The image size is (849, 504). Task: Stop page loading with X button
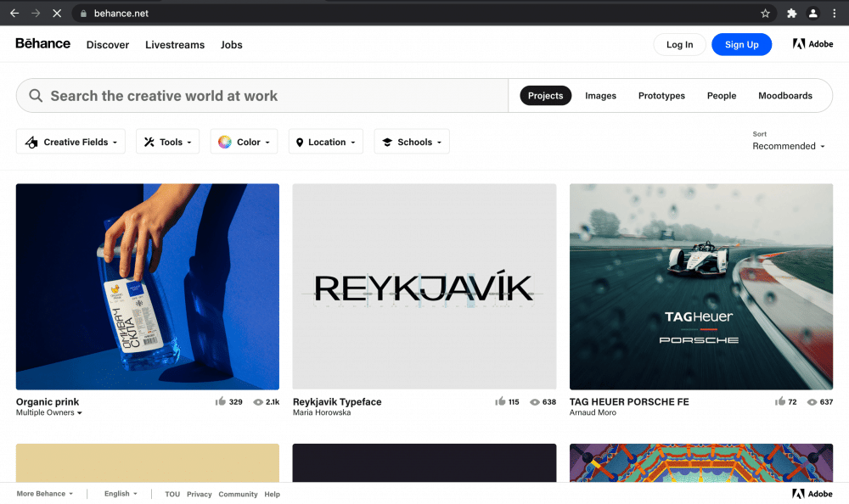click(x=56, y=14)
